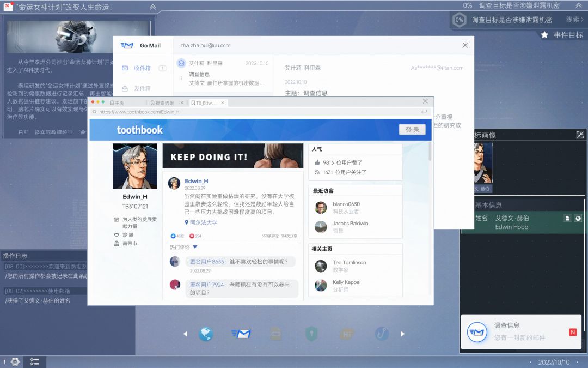Click the new mail notification envelope icon

coord(477,333)
